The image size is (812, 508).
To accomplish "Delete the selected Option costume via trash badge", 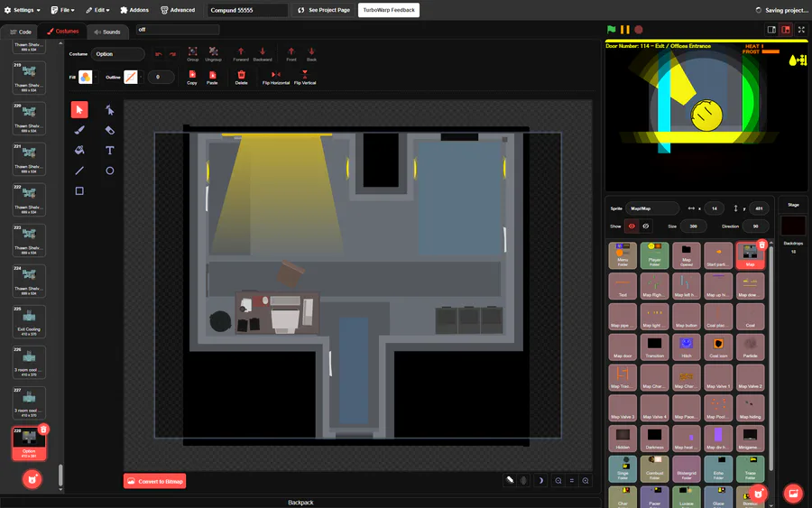I will pyautogui.click(x=43, y=429).
